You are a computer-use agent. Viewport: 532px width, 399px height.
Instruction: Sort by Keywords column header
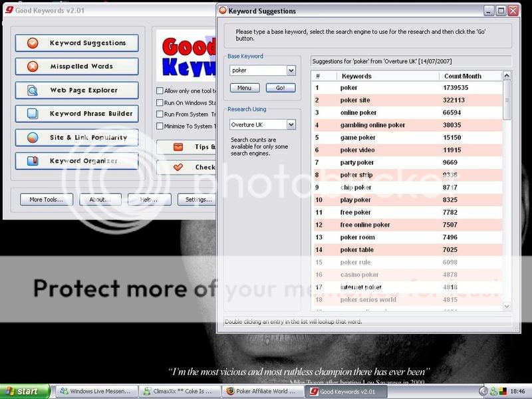(x=388, y=76)
